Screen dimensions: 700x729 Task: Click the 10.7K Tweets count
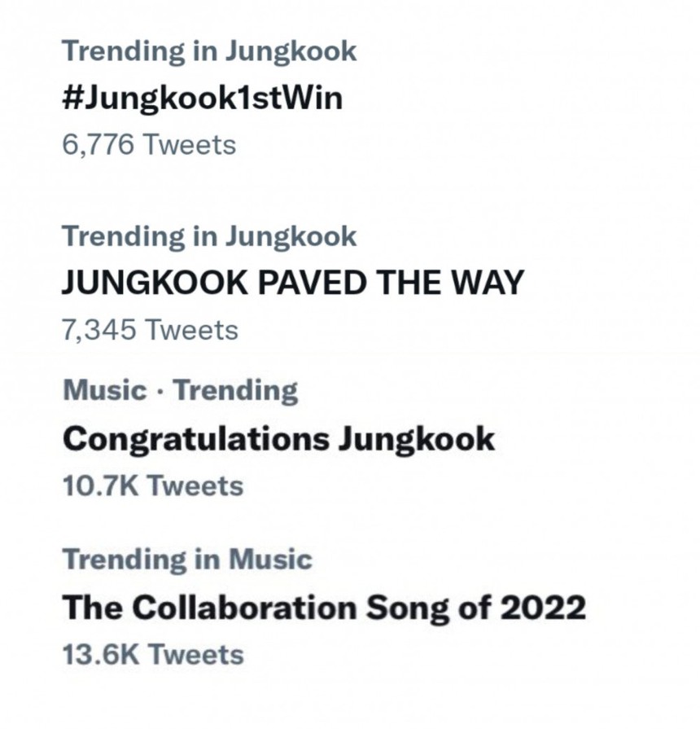151,485
